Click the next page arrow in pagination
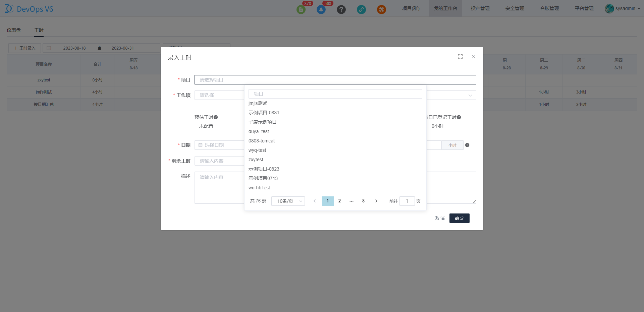 376,201
